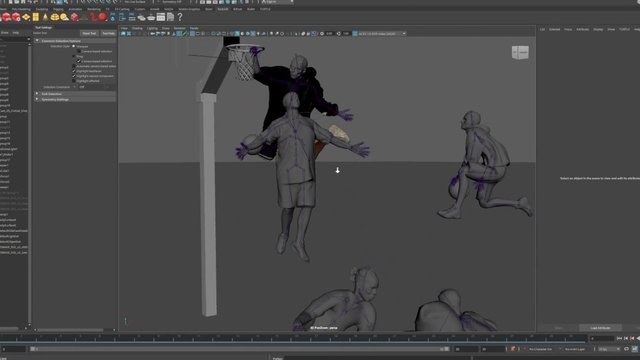Click Tool Settings horizontal scrollbar

click(x=69, y=330)
